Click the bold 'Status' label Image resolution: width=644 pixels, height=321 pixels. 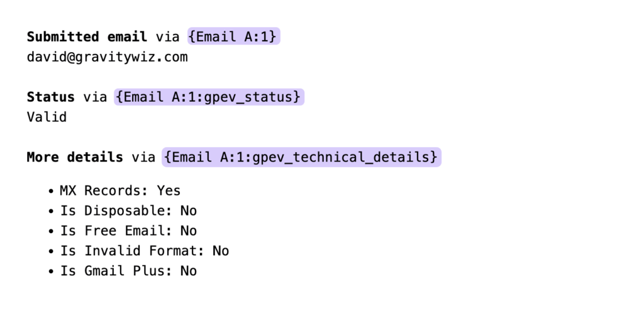(x=50, y=97)
